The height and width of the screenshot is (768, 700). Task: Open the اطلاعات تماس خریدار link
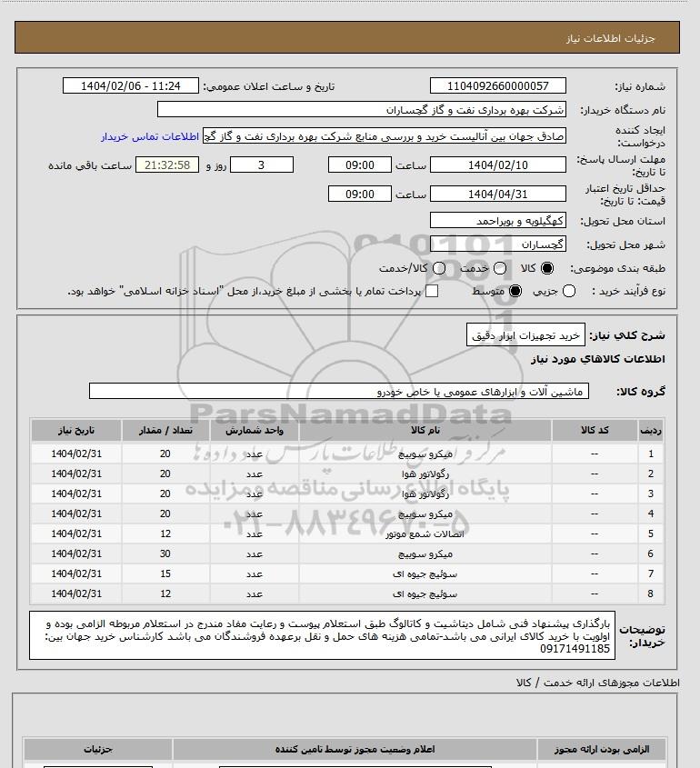(x=150, y=136)
